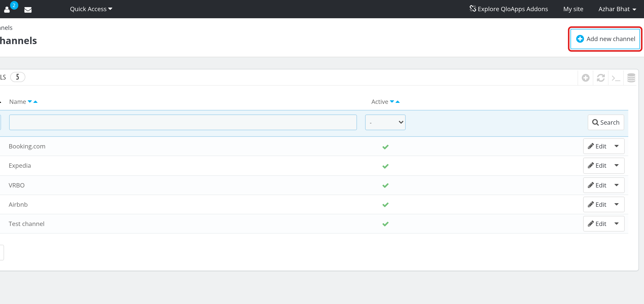This screenshot has height=304, width=644.
Task: Open Explore QloApps Addons
Action: 509,9
